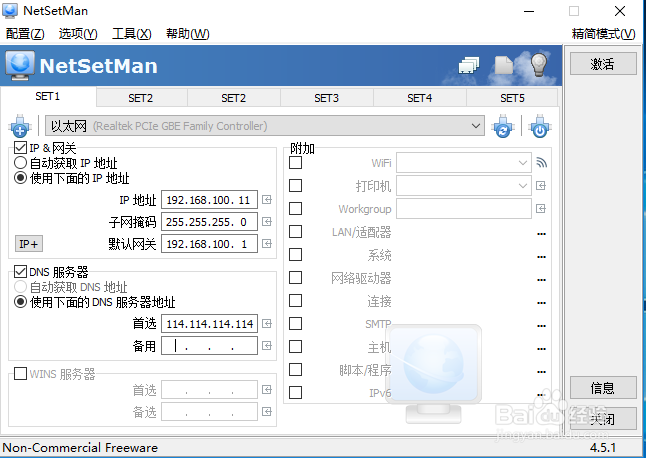Click arrow icon beside alternate DNS field
The image size is (646, 458).
pos(267,345)
